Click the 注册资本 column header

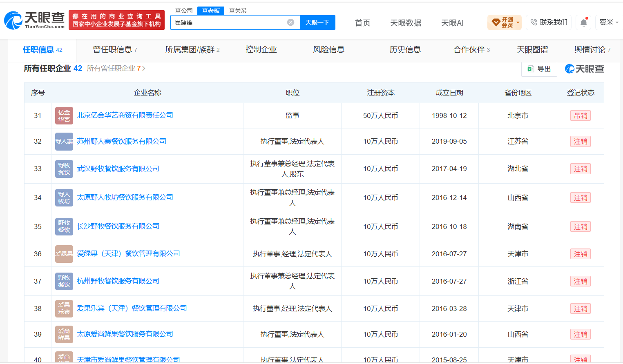(x=381, y=93)
